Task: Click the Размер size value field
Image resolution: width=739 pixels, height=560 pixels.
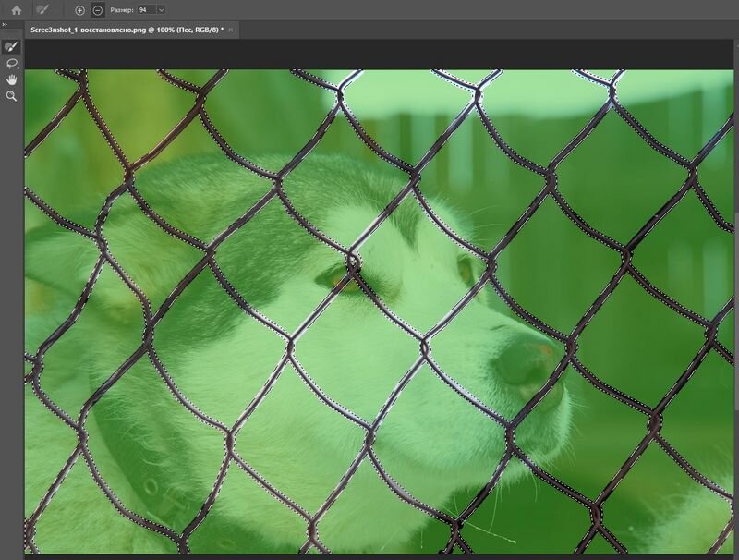Action: pos(147,10)
